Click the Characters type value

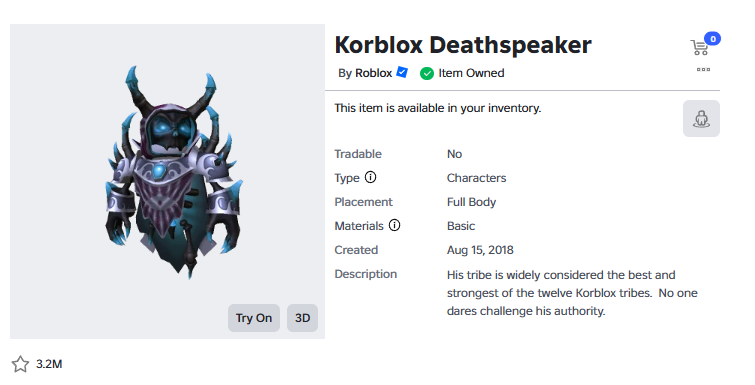(x=476, y=178)
